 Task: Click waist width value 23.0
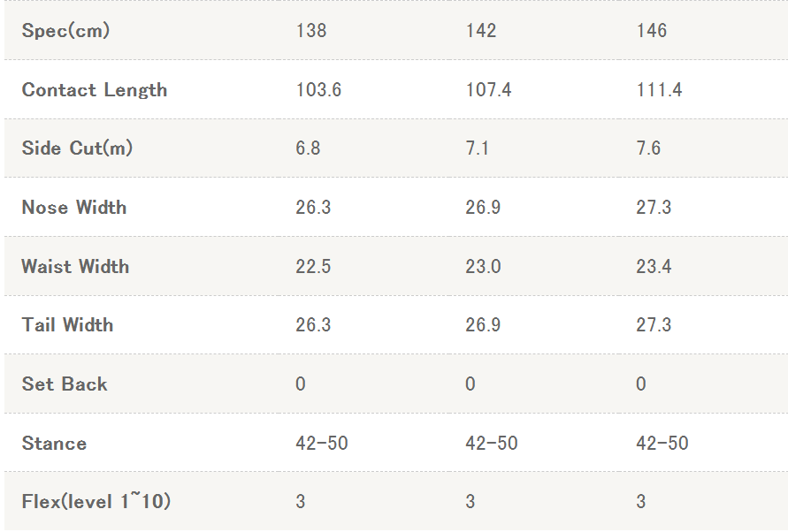pos(483,267)
